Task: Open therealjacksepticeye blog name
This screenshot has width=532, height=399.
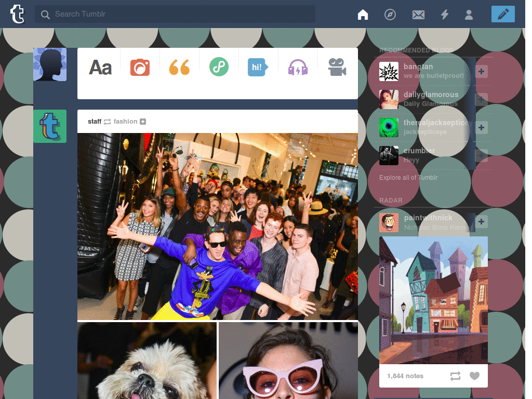Action: [437, 123]
